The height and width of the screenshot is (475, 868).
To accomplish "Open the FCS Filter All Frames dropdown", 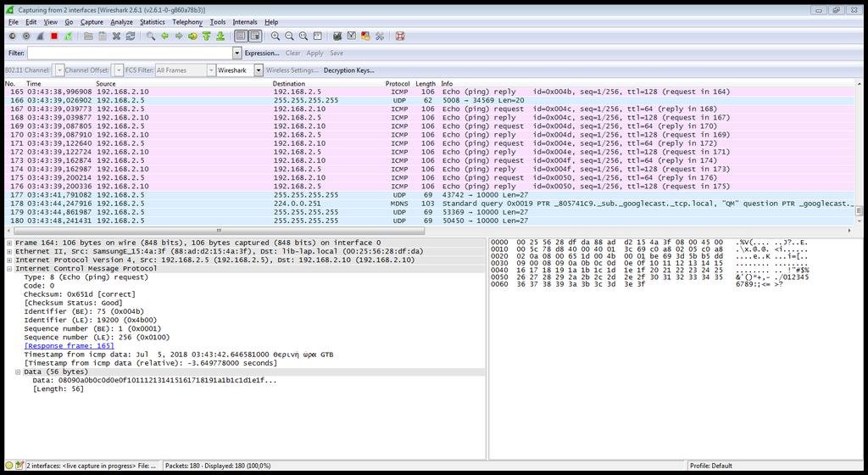I will point(211,70).
